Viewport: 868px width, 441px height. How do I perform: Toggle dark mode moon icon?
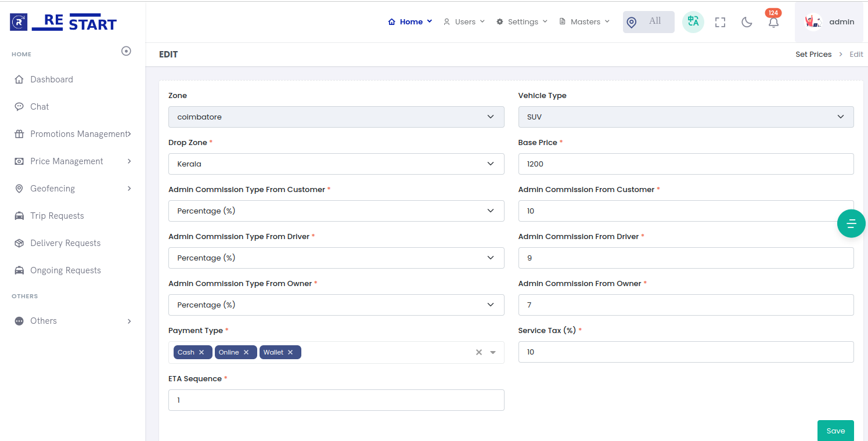[747, 22]
